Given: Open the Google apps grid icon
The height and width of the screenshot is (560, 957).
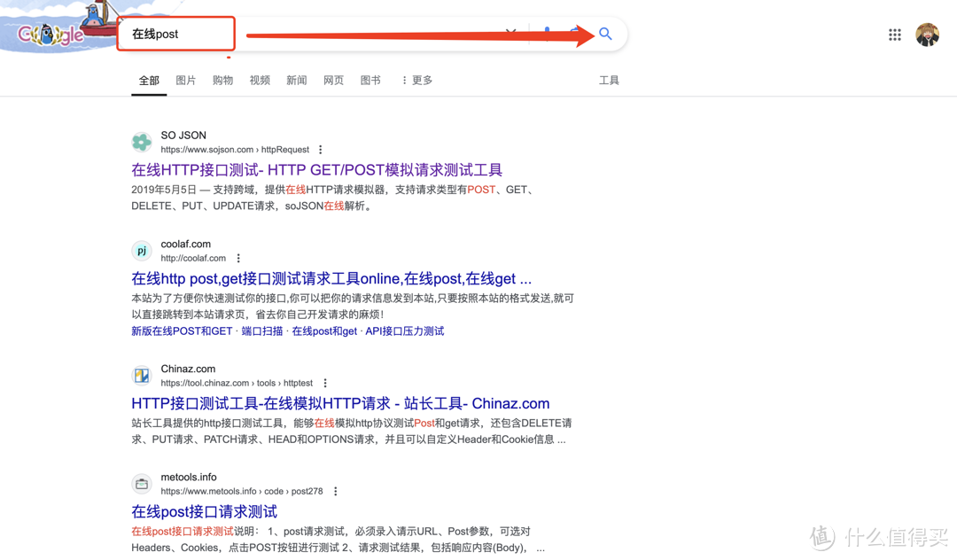Looking at the screenshot, I should point(895,34).
